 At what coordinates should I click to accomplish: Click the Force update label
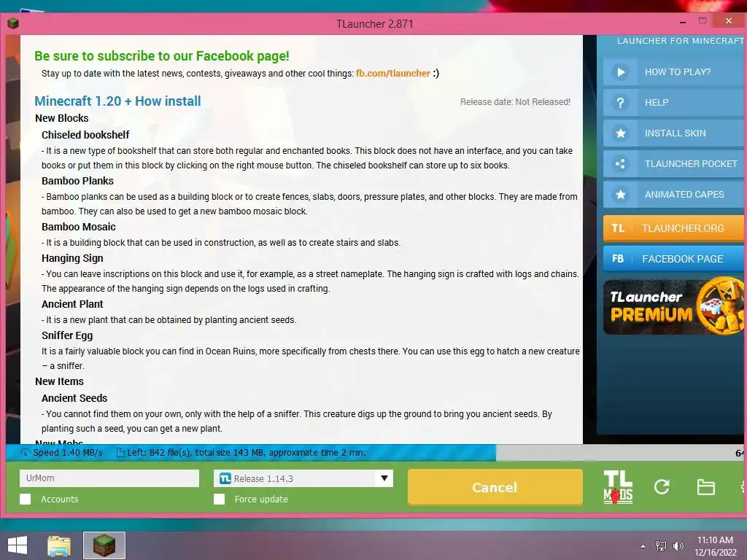click(261, 499)
